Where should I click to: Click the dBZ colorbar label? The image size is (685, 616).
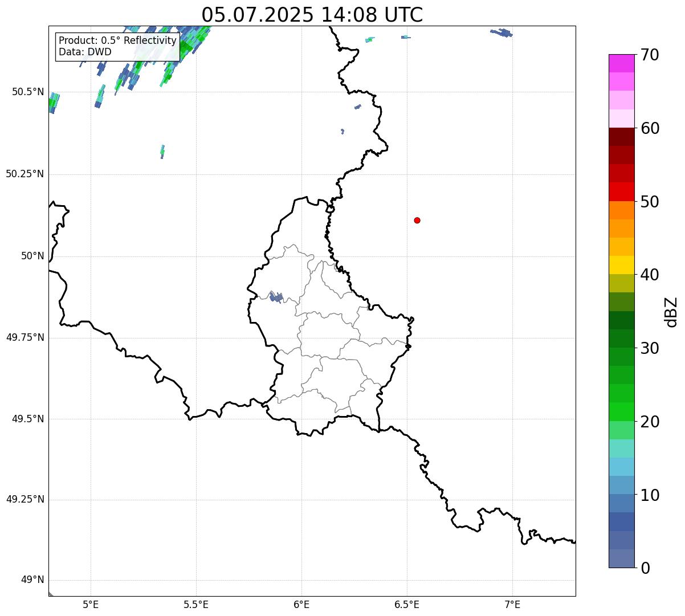coord(671,312)
